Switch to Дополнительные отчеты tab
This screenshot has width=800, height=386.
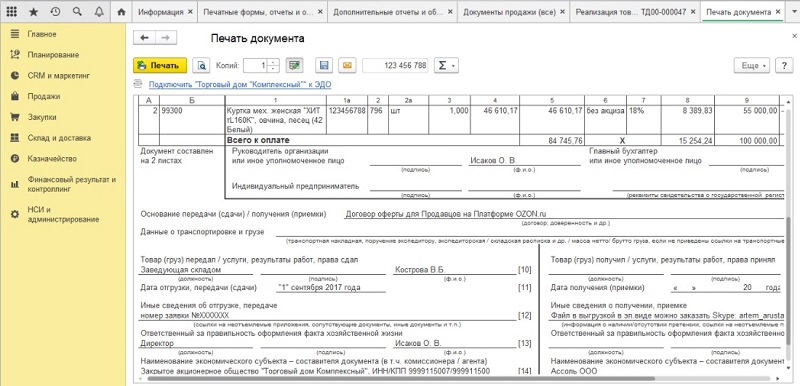388,12
